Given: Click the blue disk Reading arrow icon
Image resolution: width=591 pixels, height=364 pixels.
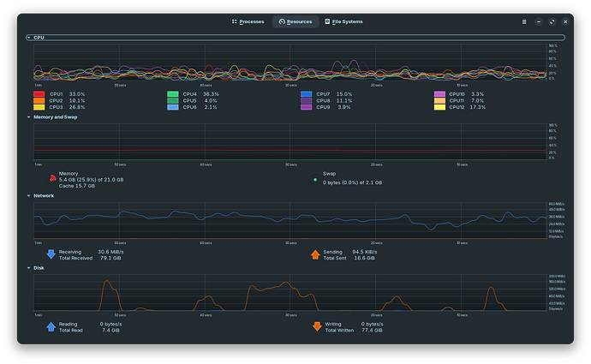Looking at the screenshot, I should click(51, 326).
